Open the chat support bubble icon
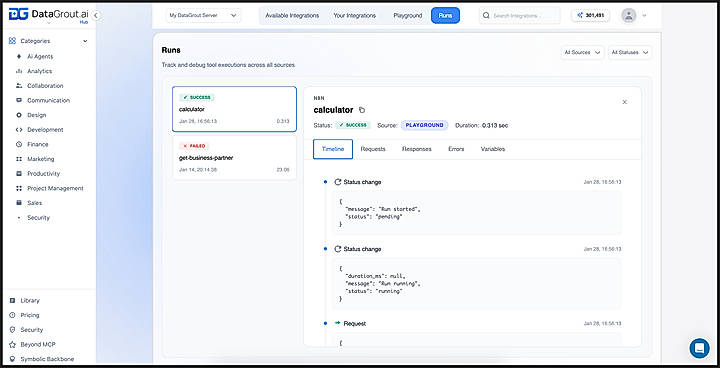The height and width of the screenshot is (368, 720). pyautogui.click(x=699, y=348)
